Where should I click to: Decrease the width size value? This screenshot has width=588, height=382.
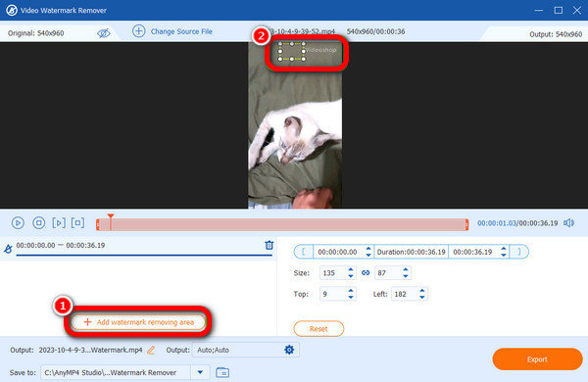(351, 276)
